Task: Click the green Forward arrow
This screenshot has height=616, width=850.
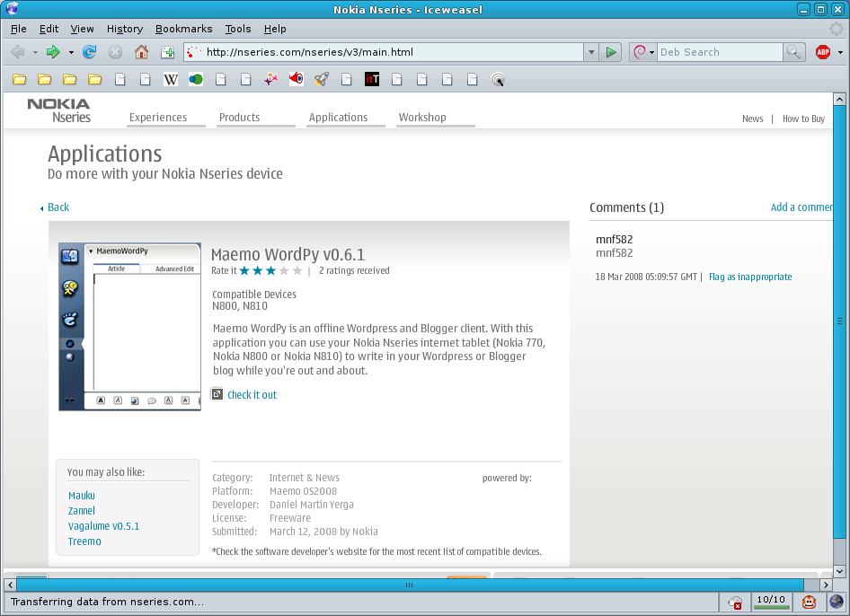Action: [53, 52]
